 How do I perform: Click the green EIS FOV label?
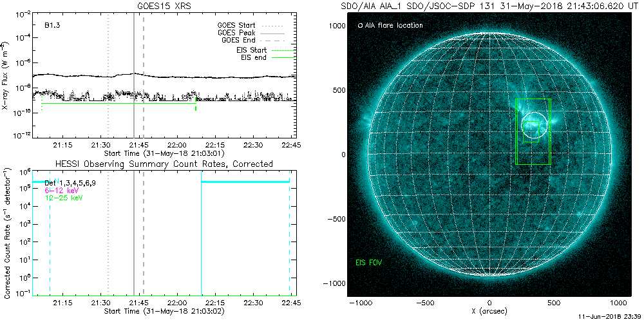pyautogui.click(x=368, y=263)
